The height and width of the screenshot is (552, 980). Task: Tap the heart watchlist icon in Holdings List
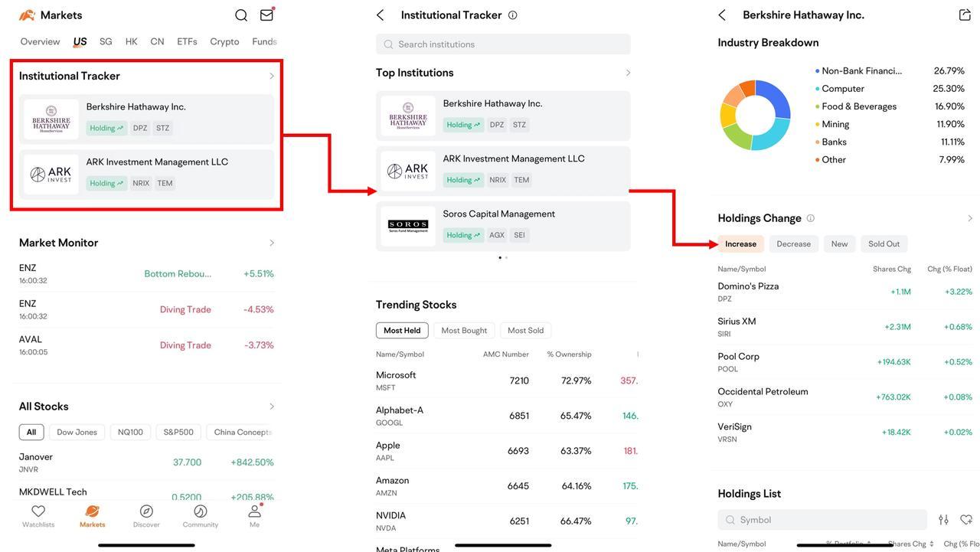[x=967, y=520]
